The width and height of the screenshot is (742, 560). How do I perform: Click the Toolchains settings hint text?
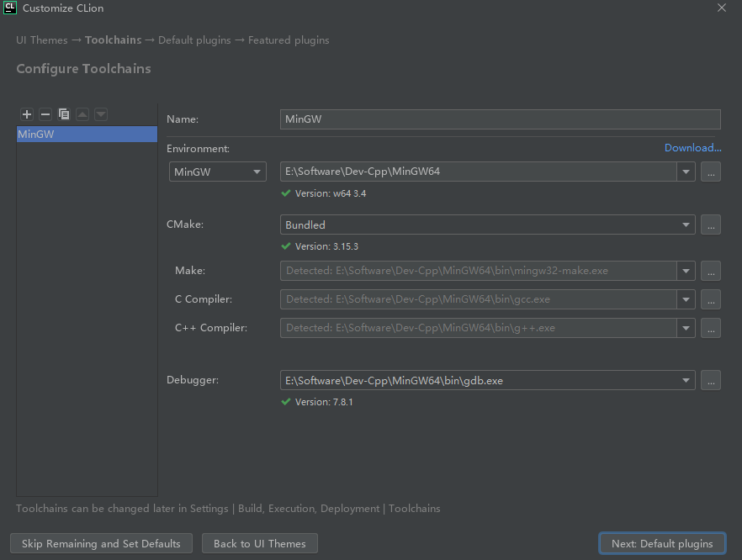point(228,509)
